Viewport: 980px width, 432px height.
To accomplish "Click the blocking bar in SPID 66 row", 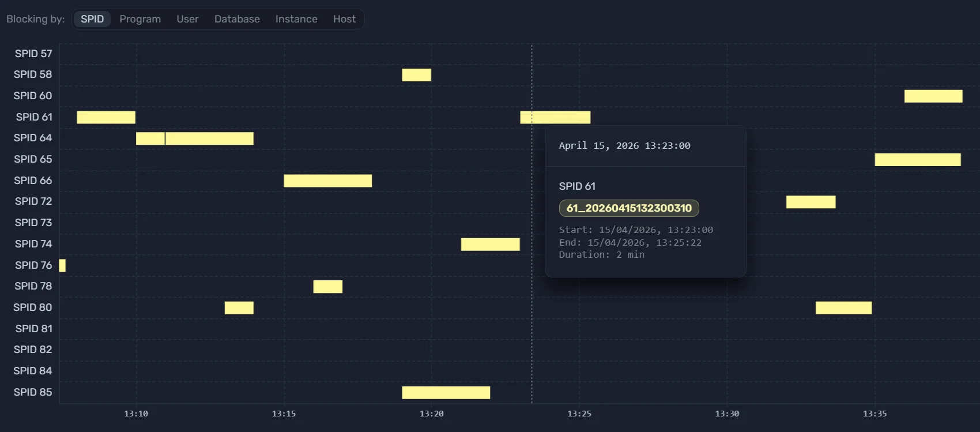I will coord(327,181).
